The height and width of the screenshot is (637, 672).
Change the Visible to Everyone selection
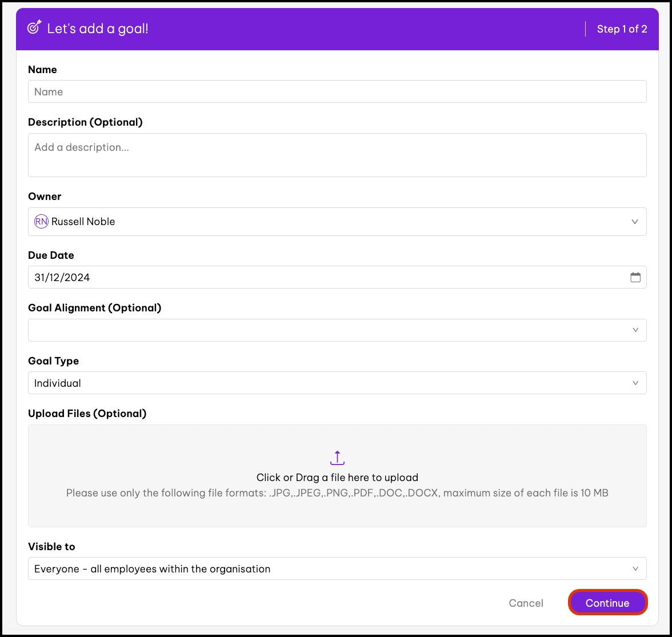331,568
